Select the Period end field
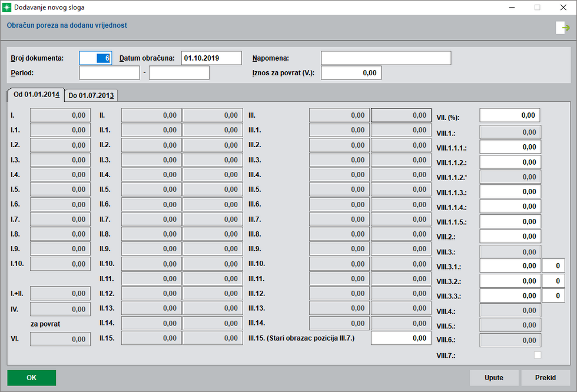The width and height of the screenshot is (577, 392). tap(179, 72)
